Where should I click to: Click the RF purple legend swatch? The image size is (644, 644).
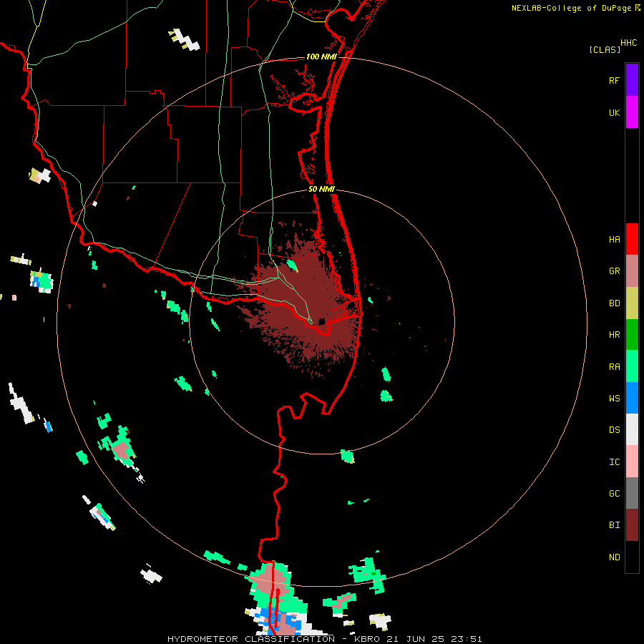point(632,79)
